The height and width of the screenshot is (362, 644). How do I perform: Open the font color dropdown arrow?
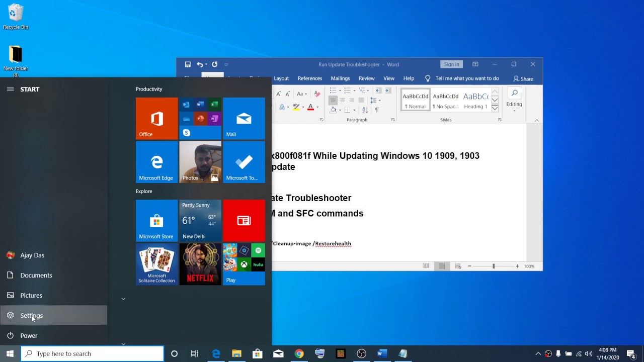click(318, 107)
